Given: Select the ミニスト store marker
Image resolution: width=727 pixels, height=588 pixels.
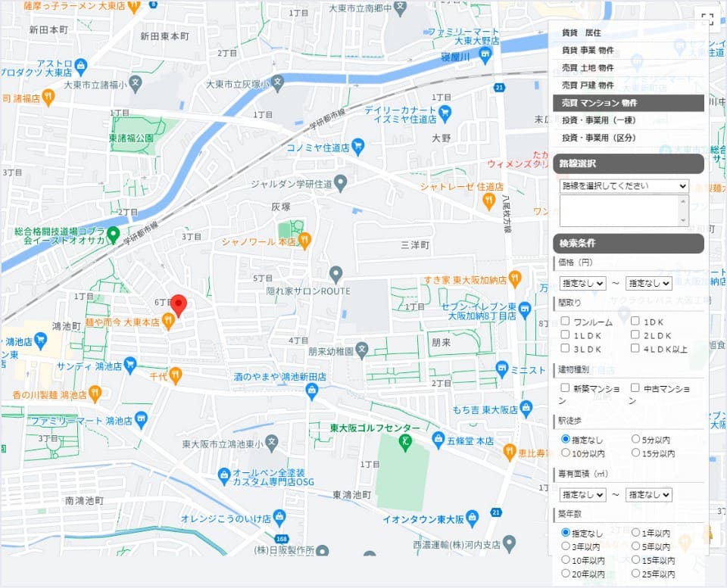Looking at the screenshot, I should pos(501,369).
